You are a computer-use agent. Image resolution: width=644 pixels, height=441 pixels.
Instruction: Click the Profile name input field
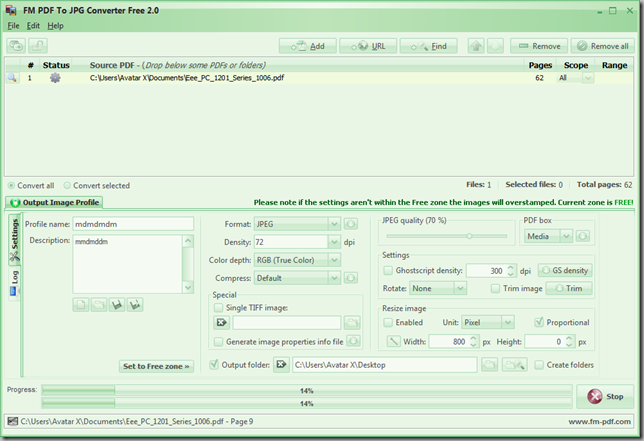(133, 224)
